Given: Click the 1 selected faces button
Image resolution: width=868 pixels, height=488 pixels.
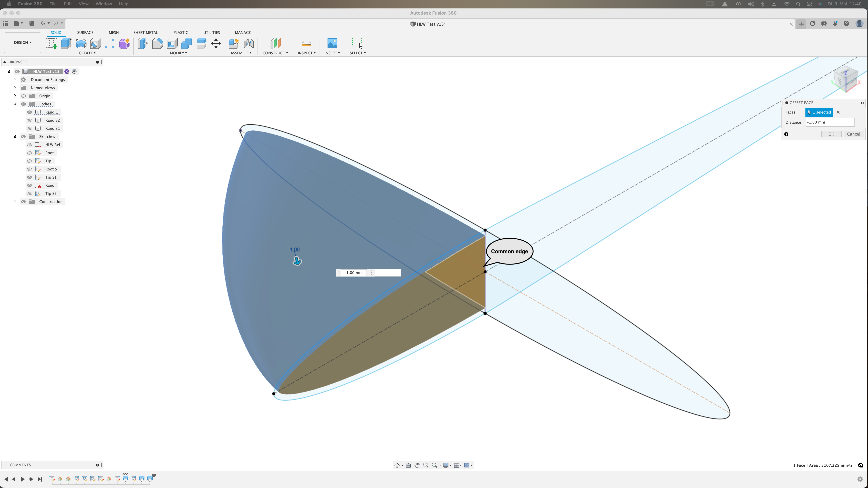Looking at the screenshot, I should [x=819, y=112].
